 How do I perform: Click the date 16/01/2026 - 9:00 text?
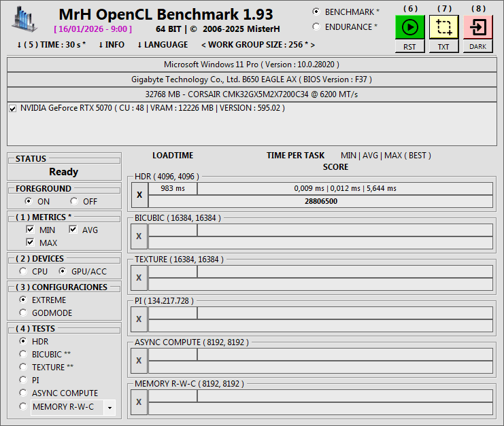93,29
